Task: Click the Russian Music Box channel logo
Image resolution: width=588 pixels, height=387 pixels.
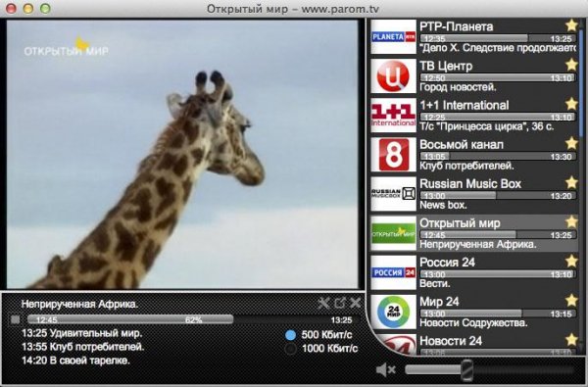Action: pos(393,194)
